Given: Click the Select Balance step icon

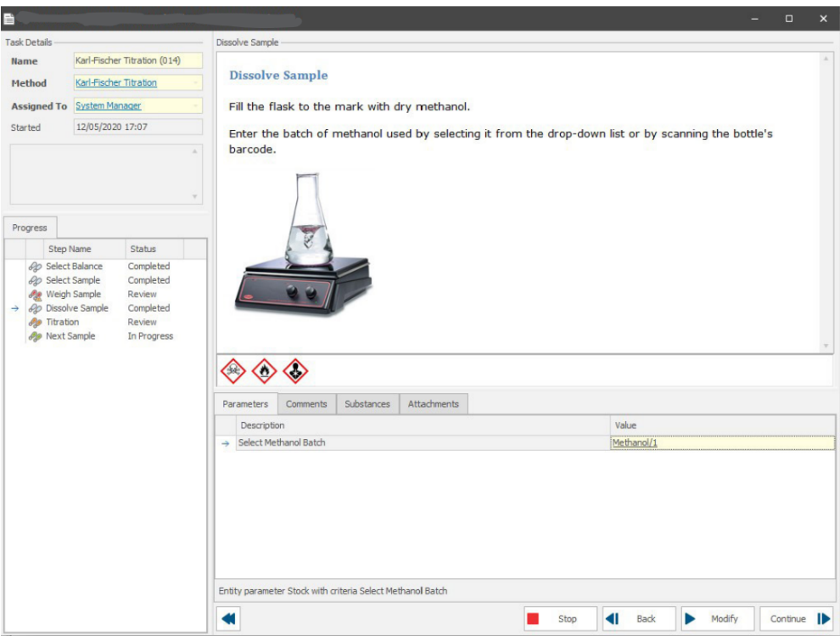Looking at the screenshot, I should (x=35, y=267).
